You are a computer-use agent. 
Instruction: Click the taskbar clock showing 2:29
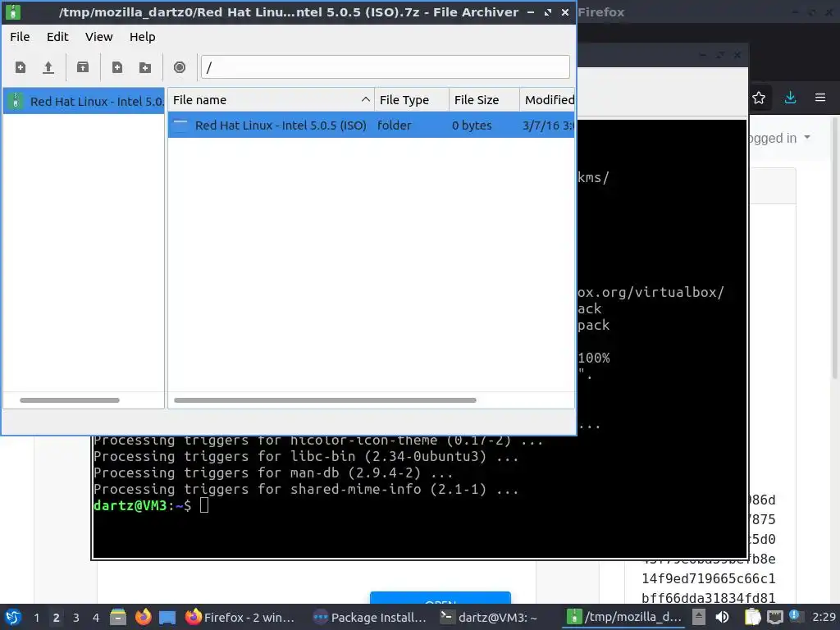824,617
